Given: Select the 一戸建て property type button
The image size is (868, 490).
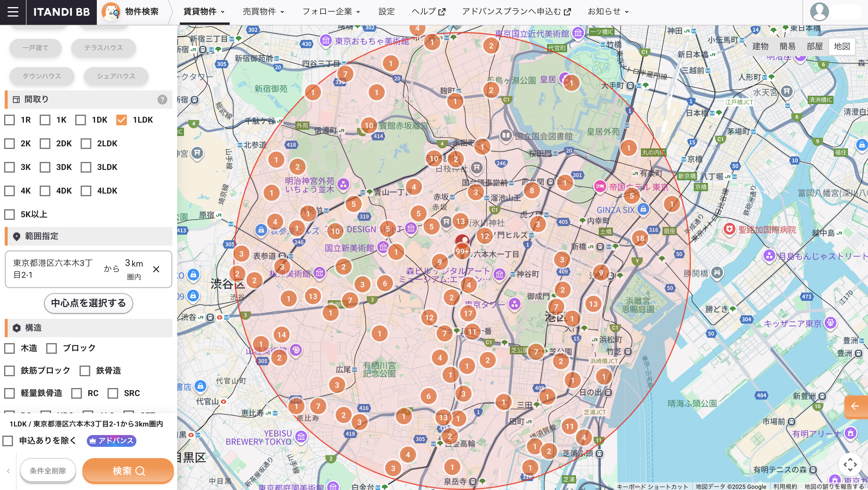Looking at the screenshot, I should pyautogui.click(x=35, y=48).
